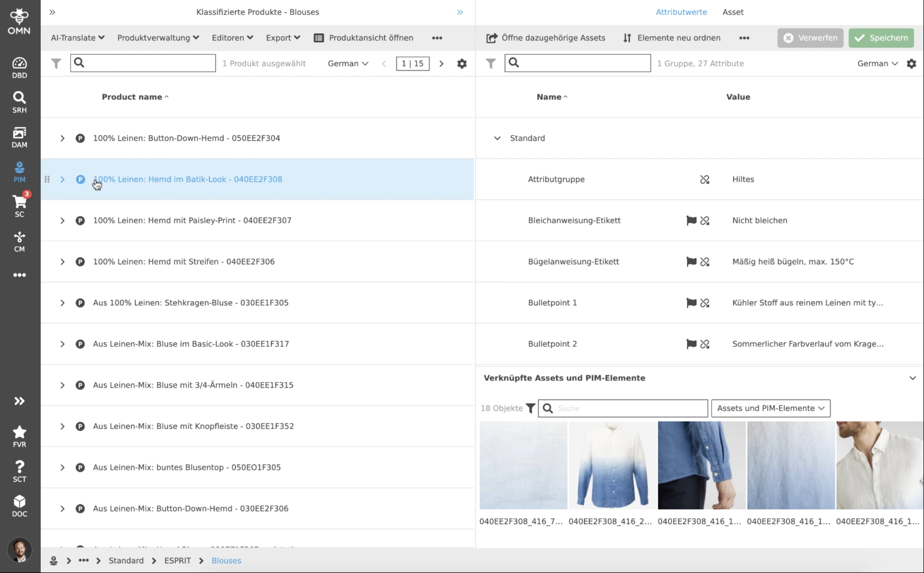
Task: Click the Speichern button
Action: tap(881, 37)
